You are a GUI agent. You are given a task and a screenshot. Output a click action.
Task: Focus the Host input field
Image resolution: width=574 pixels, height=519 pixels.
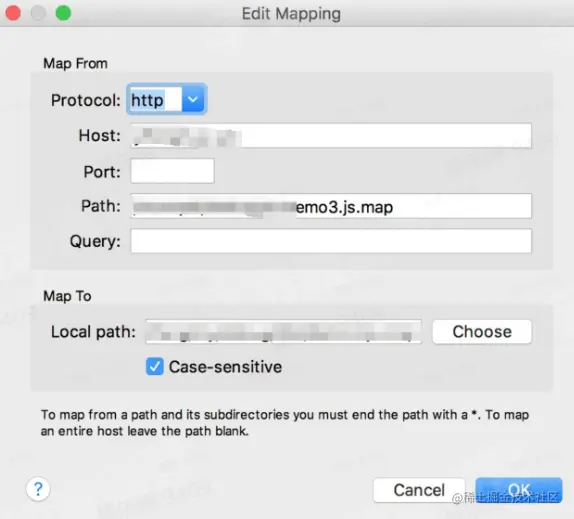[331, 135]
